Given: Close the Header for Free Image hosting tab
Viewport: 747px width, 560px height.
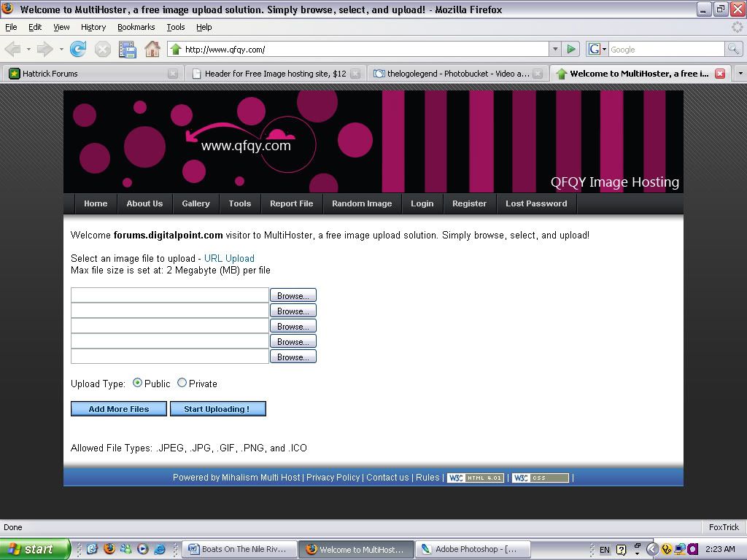Looking at the screenshot, I should click(x=355, y=74).
